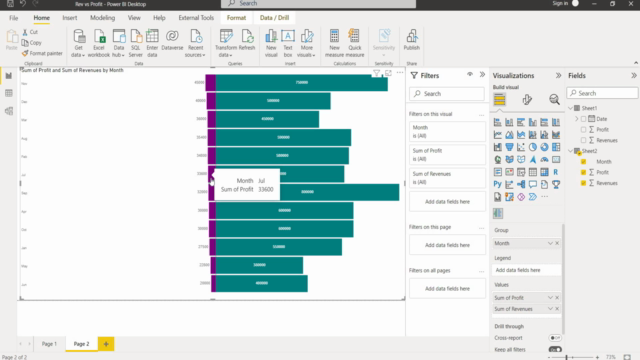Expand the Date hierarchy
Screen dimensions: 640x360
pos(577,119)
